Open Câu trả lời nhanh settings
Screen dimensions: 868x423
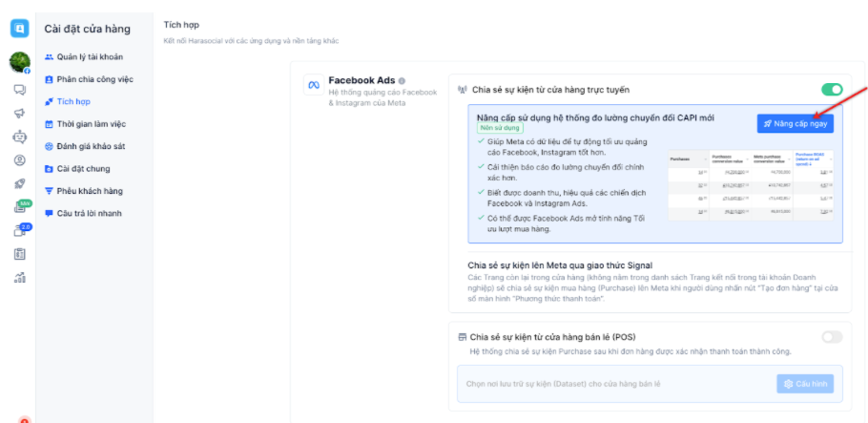[x=89, y=214]
